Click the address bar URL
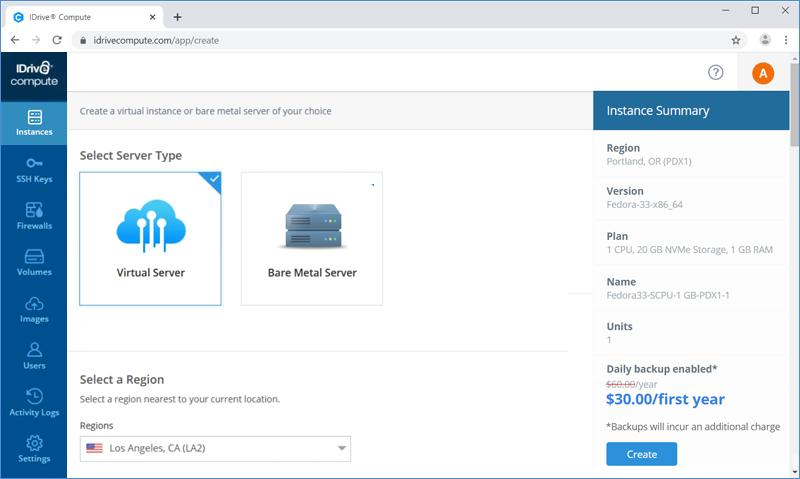The height and width of the screenshot is (479, 800). tap(156, 40)
